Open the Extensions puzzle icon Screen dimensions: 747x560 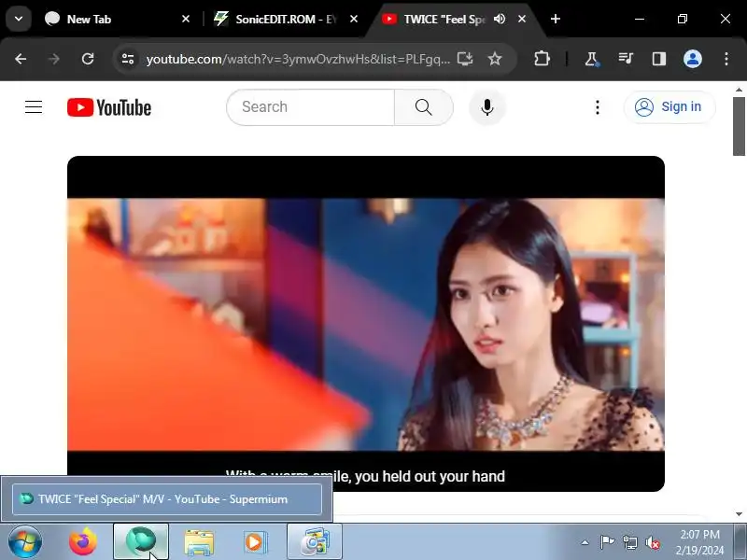pos(542,59)
